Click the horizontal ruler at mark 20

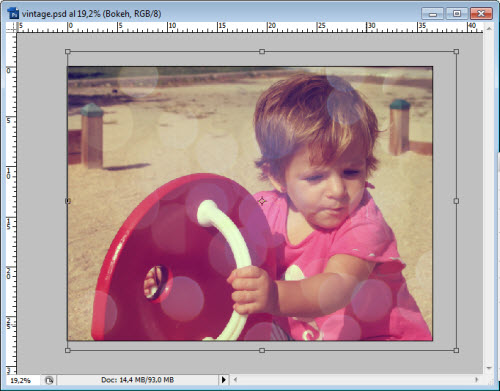pyautogui.click(x=272, y=26)
